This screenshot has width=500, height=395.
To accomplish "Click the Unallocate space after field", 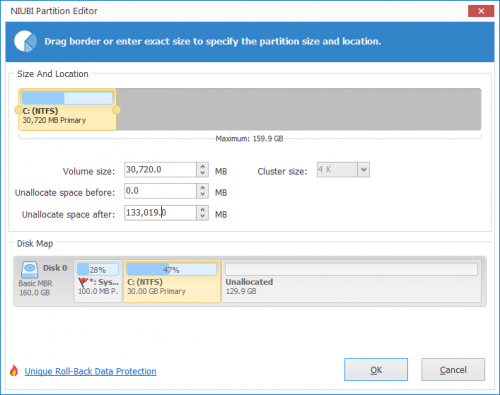I will (160, 213).
